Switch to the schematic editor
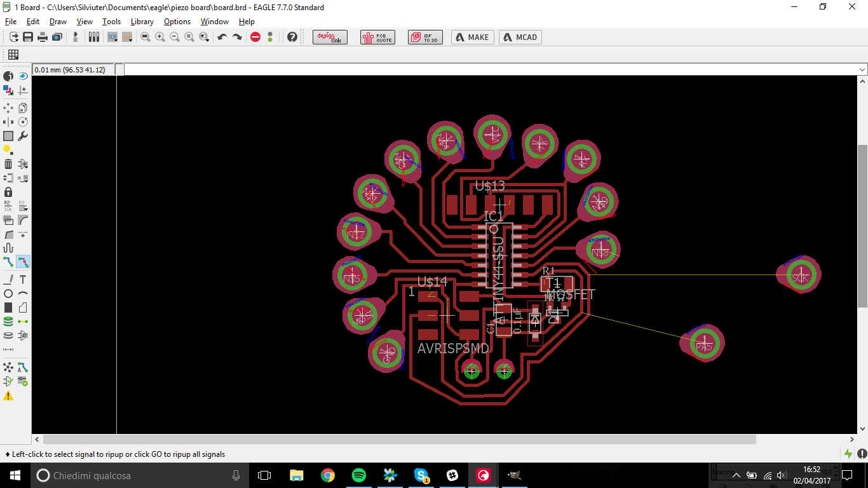Image resolution: width=868 pixels, height=488 pixels. (76, 37)
